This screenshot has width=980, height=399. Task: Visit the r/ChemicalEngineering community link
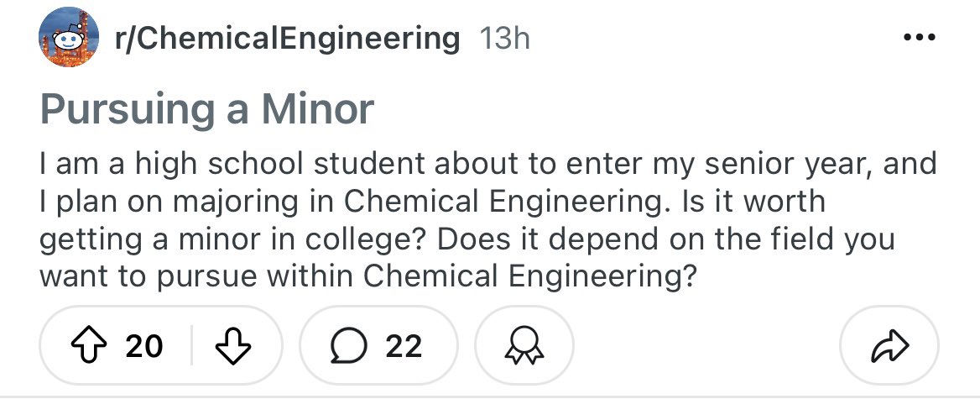pyautogui.click(x=288, y=39)
